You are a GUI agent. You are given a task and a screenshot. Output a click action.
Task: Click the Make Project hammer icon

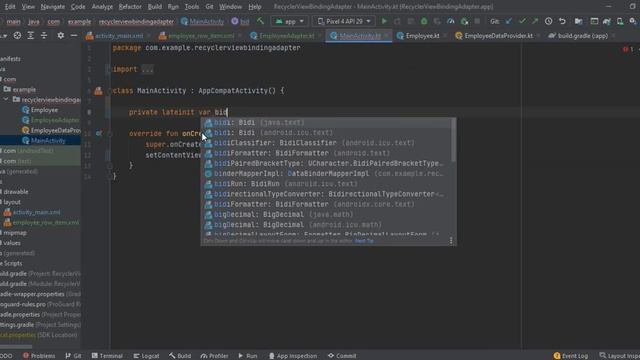pyautogui.click(x=260, y=21)
